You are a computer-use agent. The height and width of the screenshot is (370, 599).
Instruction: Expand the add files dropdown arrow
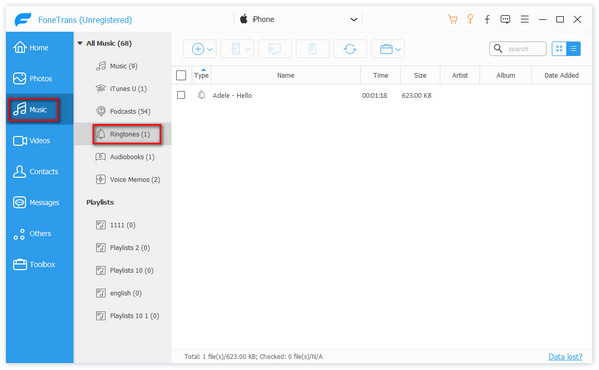pos(210,49)
